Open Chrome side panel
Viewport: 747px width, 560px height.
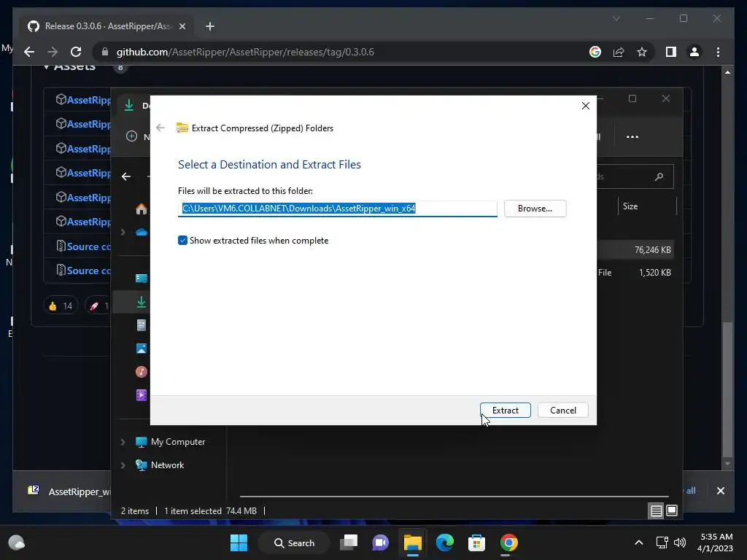tap(671, 52)
